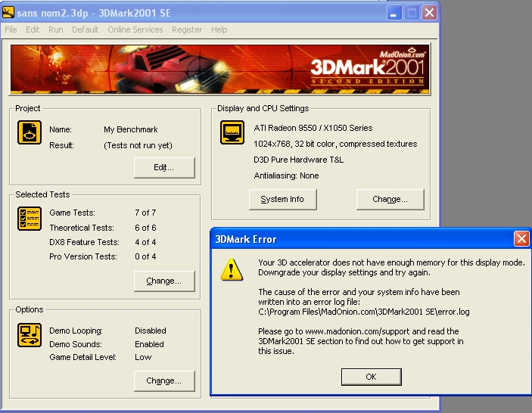Minimize the 3DMark2001 SE window
The width and height of the screenshot is (532, 413).
(394, 13)
